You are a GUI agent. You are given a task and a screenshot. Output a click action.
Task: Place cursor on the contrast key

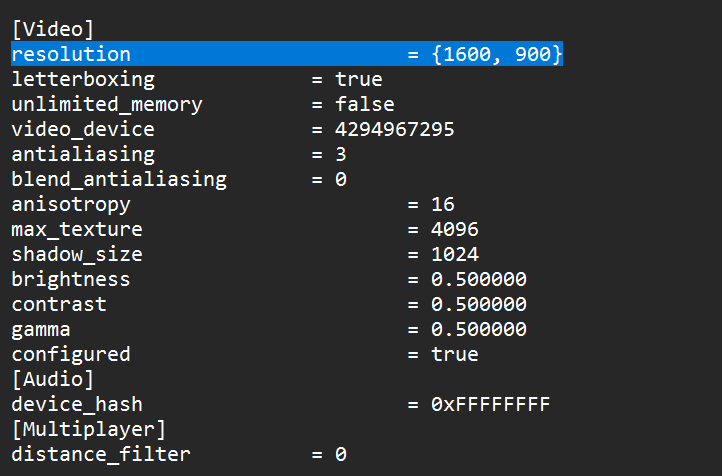coord(59,304)
